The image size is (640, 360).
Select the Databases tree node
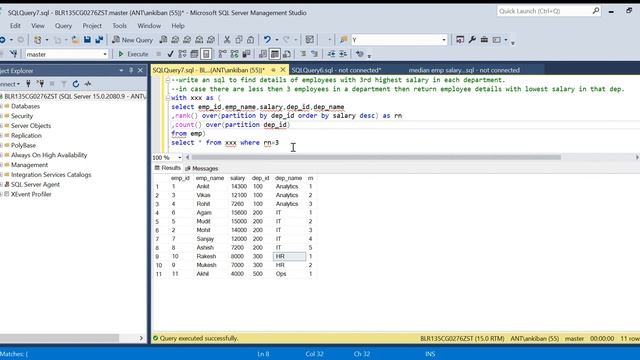pyautogui.click(x=25, y=106)
